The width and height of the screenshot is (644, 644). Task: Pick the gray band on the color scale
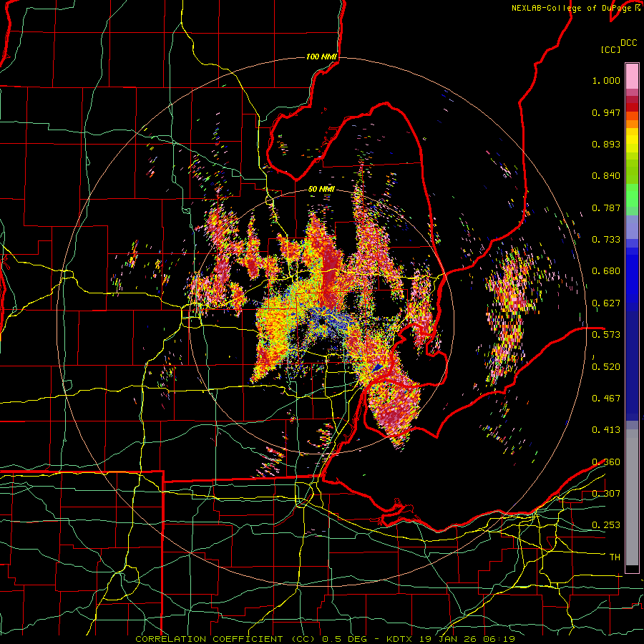pyautogui.click(x=632, y=497)
